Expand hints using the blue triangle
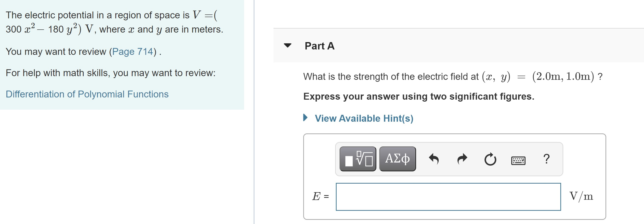This screenshot has width=644, height=224. pos(305,118)
